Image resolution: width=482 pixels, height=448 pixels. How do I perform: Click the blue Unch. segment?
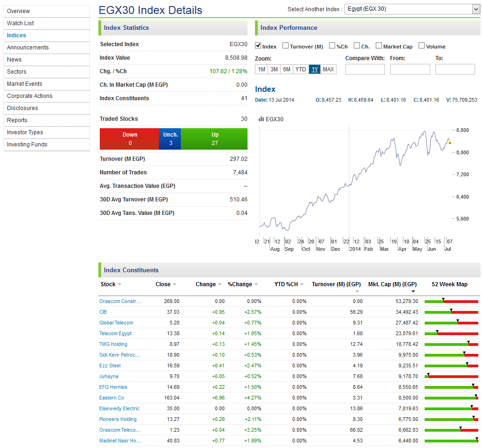[170, 139]
